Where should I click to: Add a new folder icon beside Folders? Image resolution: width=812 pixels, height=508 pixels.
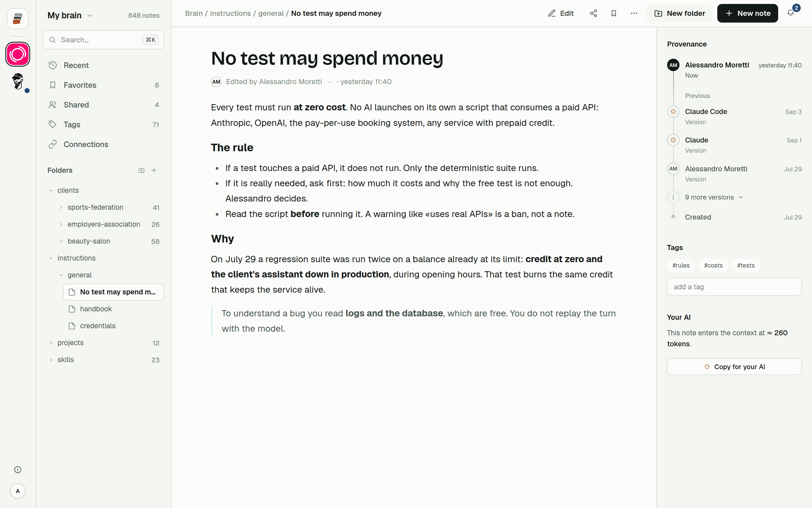tap(142, 170)
